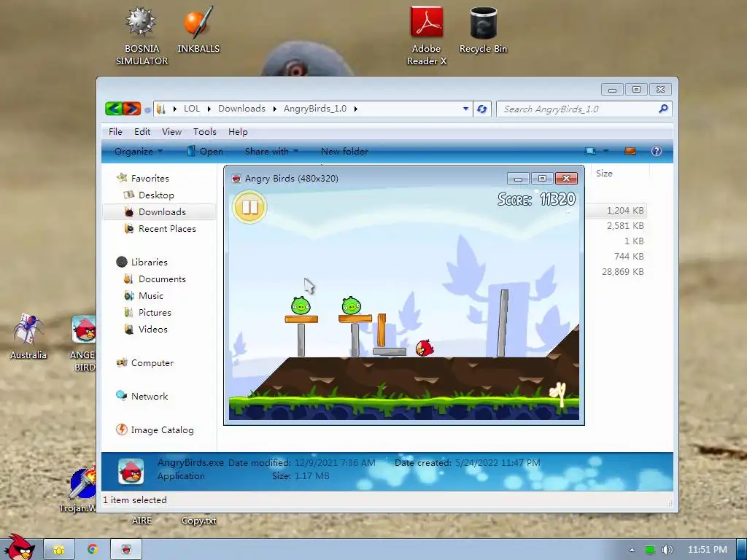This screenshot has width=747, height=560.
Task: Click the search magnifier icon
Action: pyautogui.click(x=662, y=109)
